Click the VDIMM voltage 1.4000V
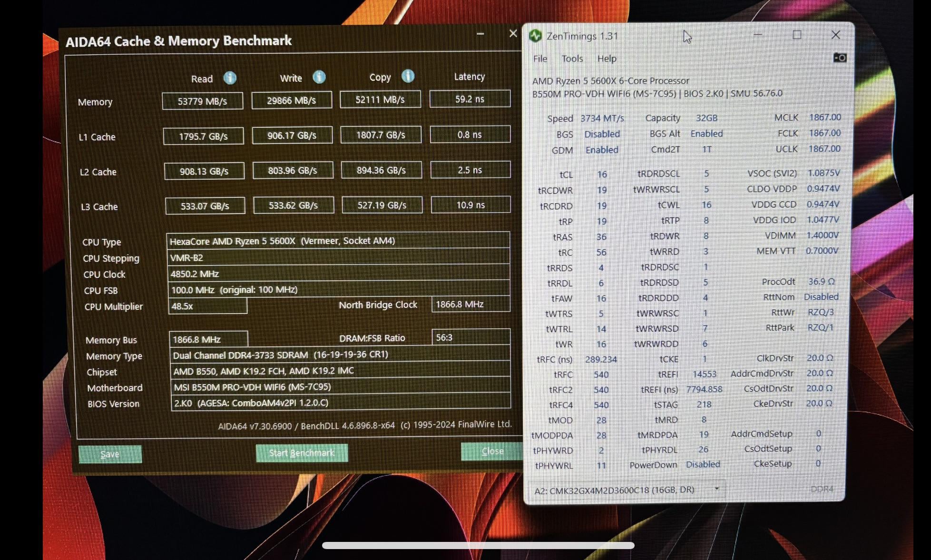 (823, 235)
